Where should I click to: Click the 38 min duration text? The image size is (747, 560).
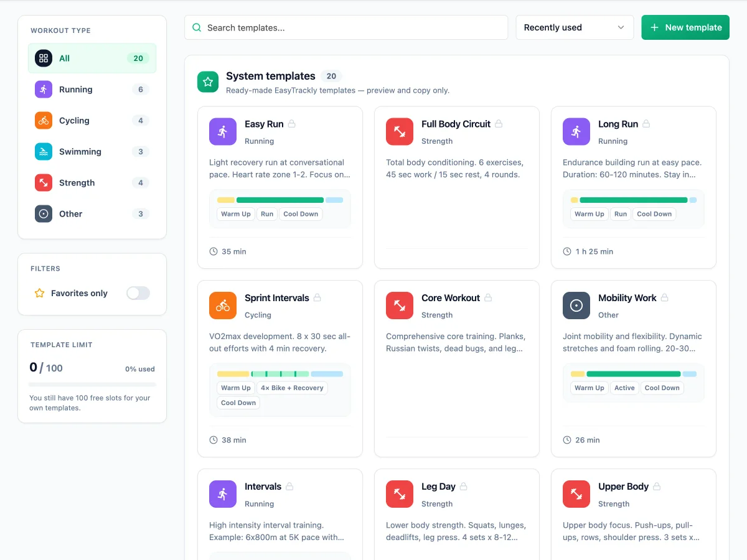point(234,440)
